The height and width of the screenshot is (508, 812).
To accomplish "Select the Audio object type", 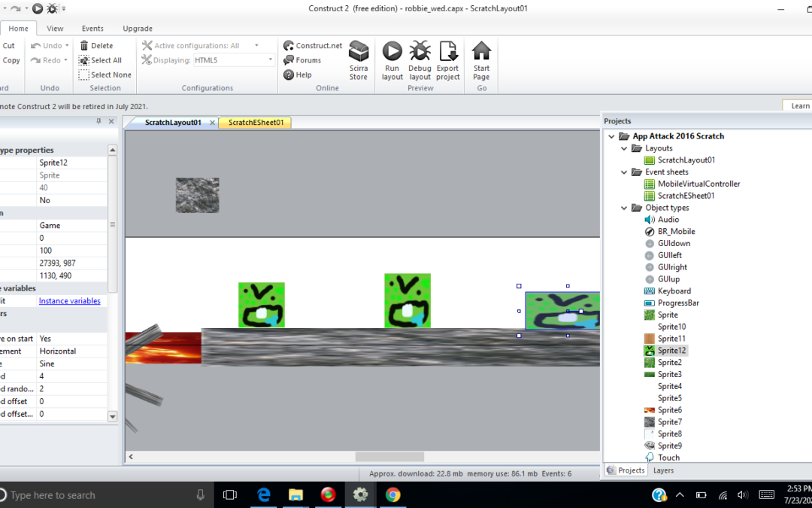I will [x=668, y=219].
